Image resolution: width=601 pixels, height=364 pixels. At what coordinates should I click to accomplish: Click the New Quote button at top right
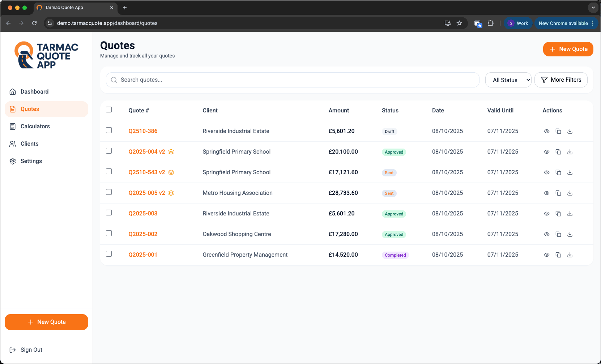568,49
